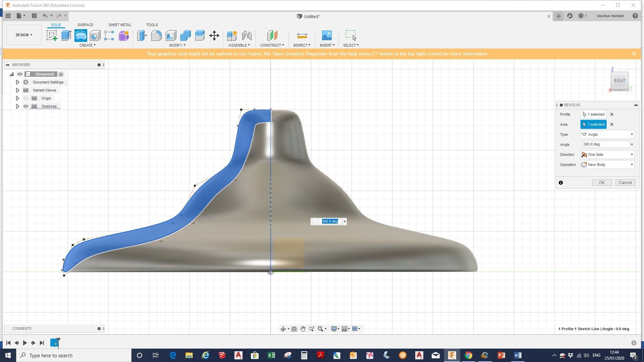Cancel the Revolve operation
This screenshot has height=362, width=644.
click(x=625, y=182)
